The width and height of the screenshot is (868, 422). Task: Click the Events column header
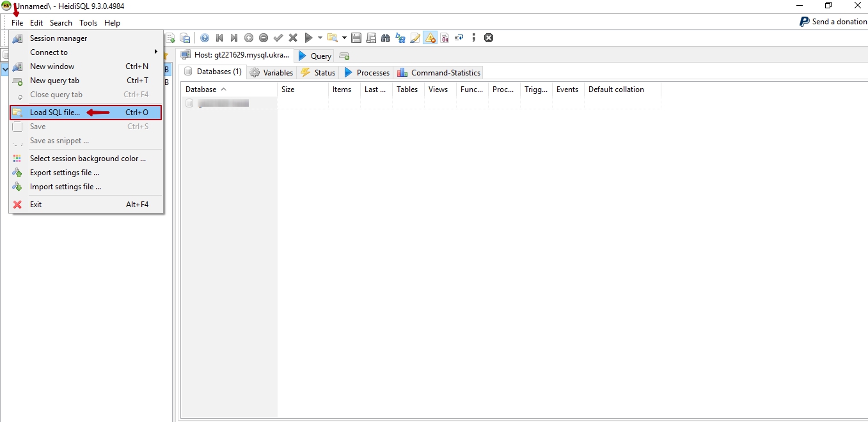click(568, 90)
